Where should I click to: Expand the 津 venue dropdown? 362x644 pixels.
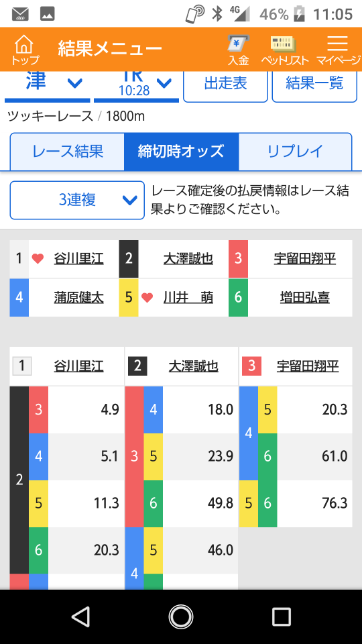pyautogui.click(x=47, y=85)
